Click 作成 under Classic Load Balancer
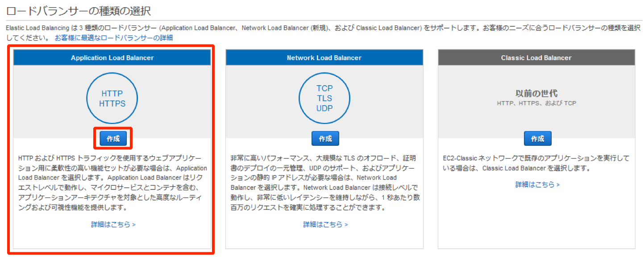644x259 pixels. pos(537,139)
